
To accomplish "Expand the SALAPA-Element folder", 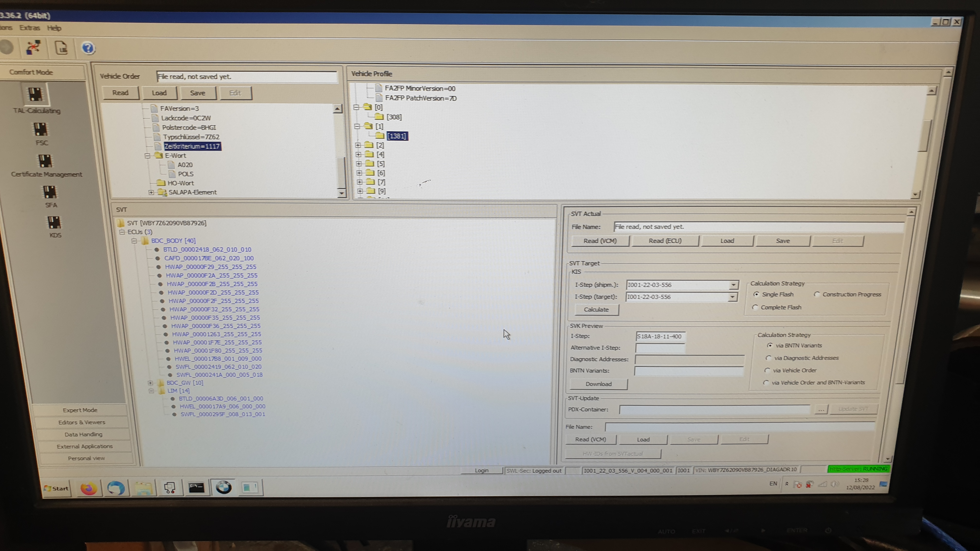I will [151, 192].
